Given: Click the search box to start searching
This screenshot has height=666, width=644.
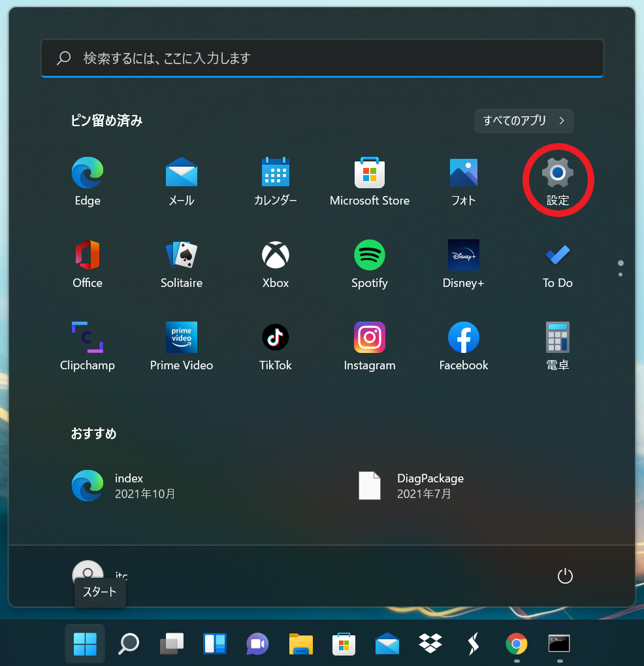Looking at the screenshot, I should (322, 58).
